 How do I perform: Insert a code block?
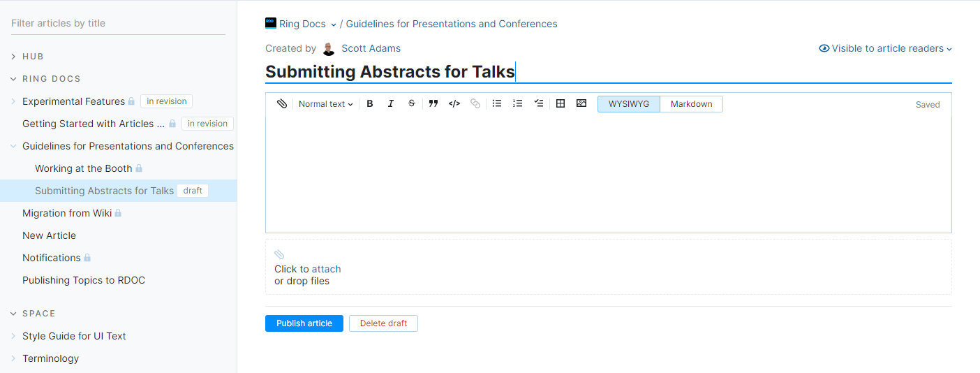tap(454, 104)
